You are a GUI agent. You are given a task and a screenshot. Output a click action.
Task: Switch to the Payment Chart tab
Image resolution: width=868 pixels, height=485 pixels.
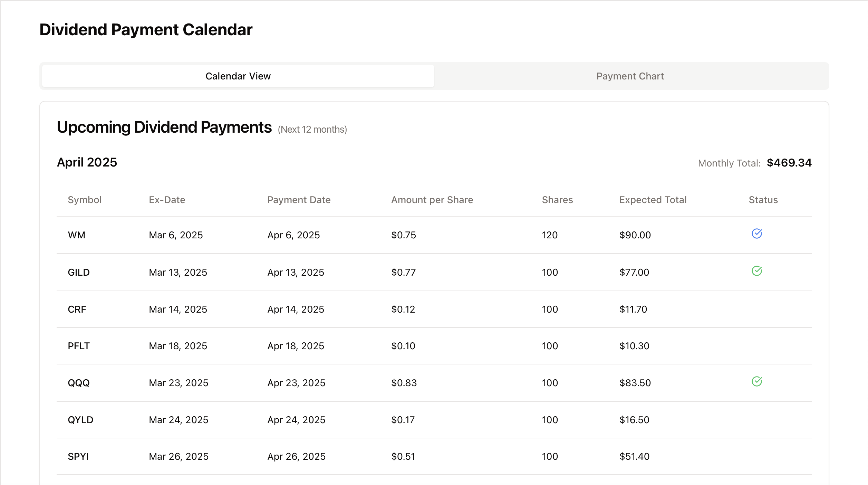630,76
